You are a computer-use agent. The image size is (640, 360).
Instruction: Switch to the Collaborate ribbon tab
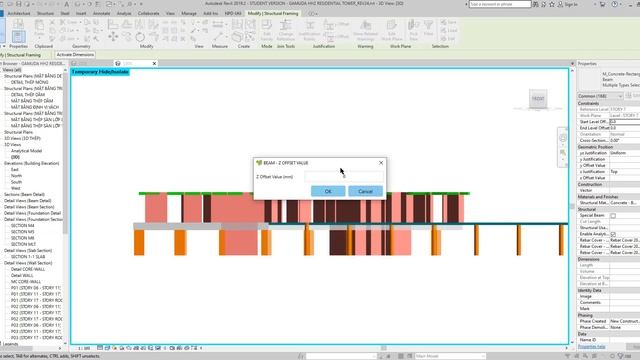(x=149, y=13)
